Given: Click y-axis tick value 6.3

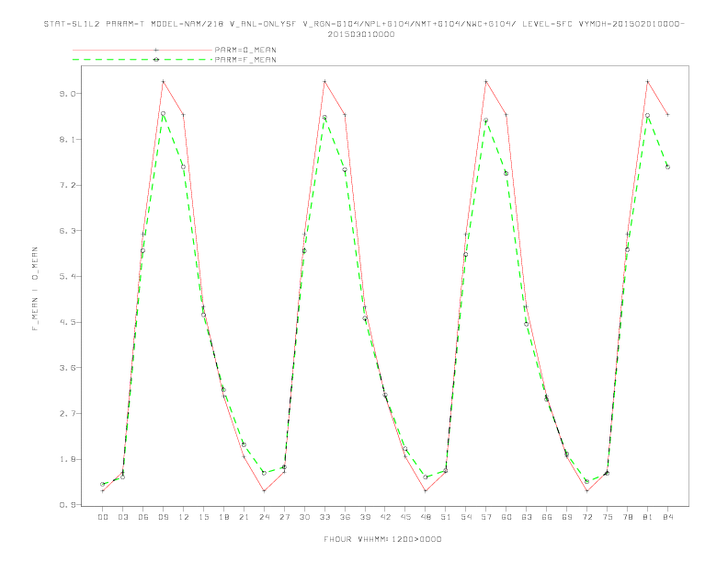Looking at the screenshot, I should click(67, 231).
